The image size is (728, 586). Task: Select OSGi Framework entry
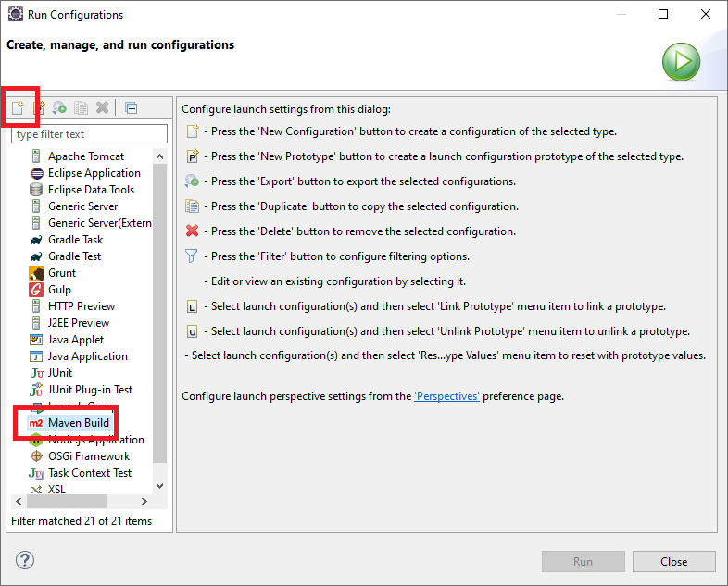[89, 456]
